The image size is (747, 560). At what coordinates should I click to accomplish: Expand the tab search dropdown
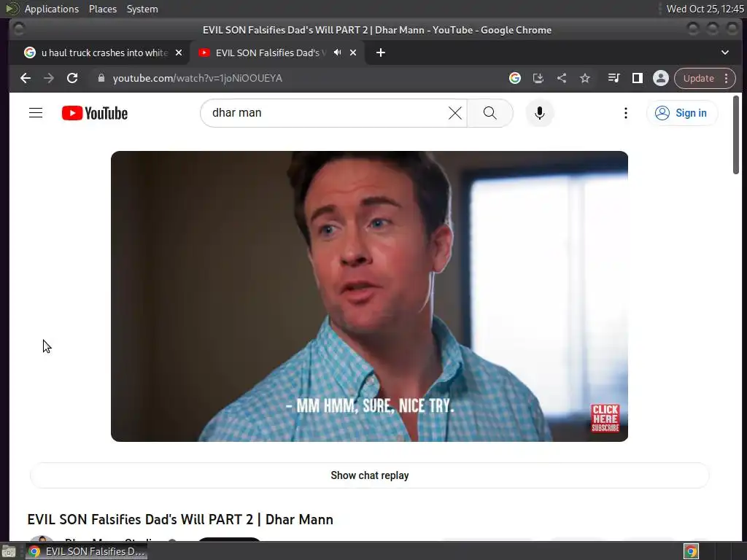coord(724,52)
